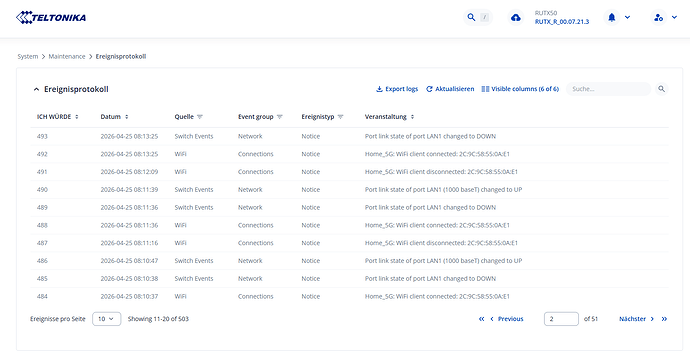Open the notifications bell
Image resolution: width=690 pixels, height=361 pixels.
click(x=612, y=17)
